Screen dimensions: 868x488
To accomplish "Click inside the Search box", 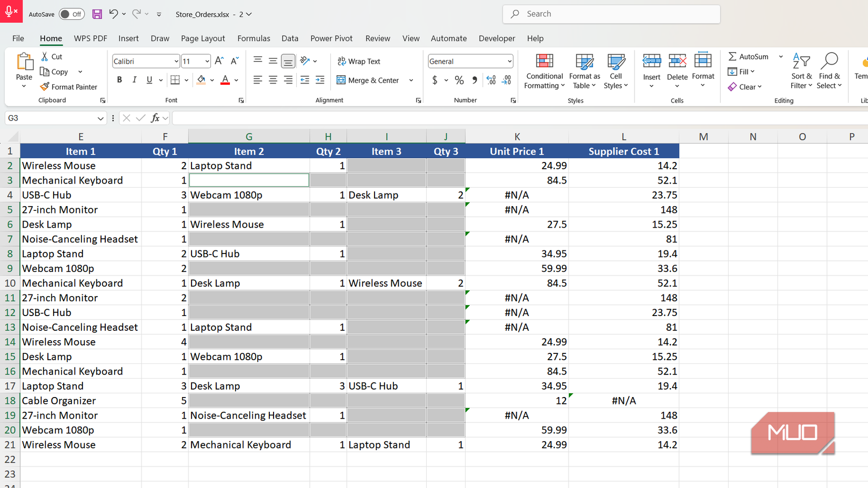I will click(x=611, y=14).
